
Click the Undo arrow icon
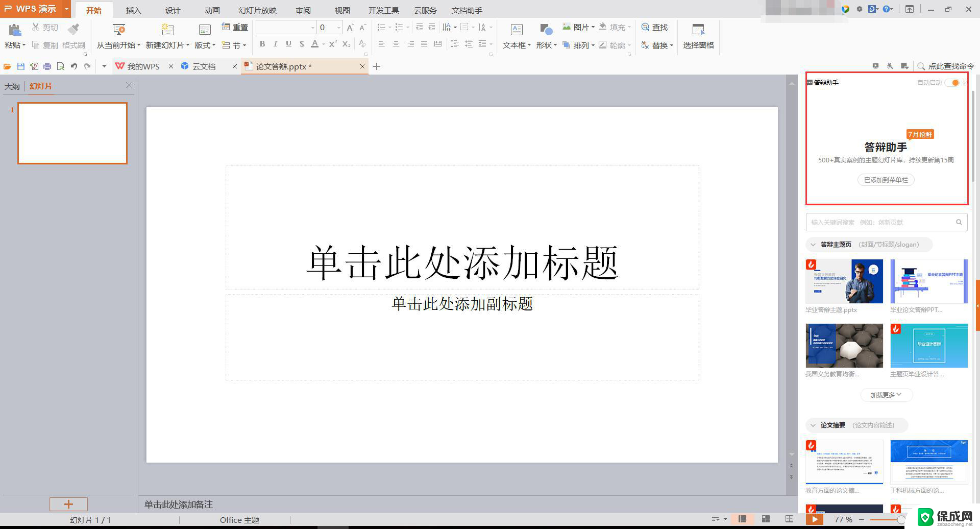74,66
